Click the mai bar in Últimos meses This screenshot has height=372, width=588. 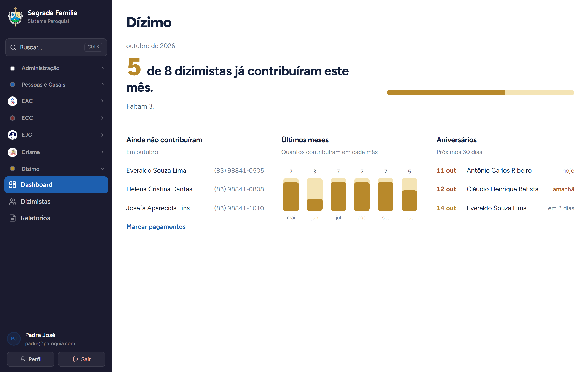point(291,195)
